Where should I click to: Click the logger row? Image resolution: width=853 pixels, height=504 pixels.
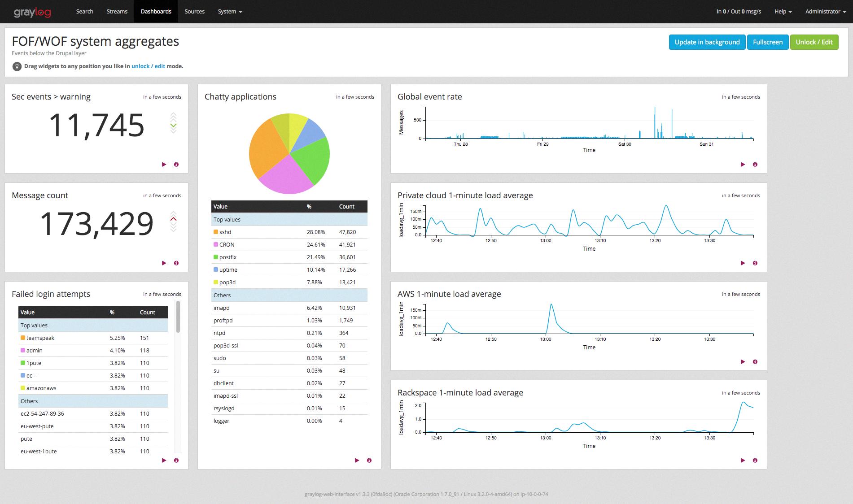coord(289,421)
